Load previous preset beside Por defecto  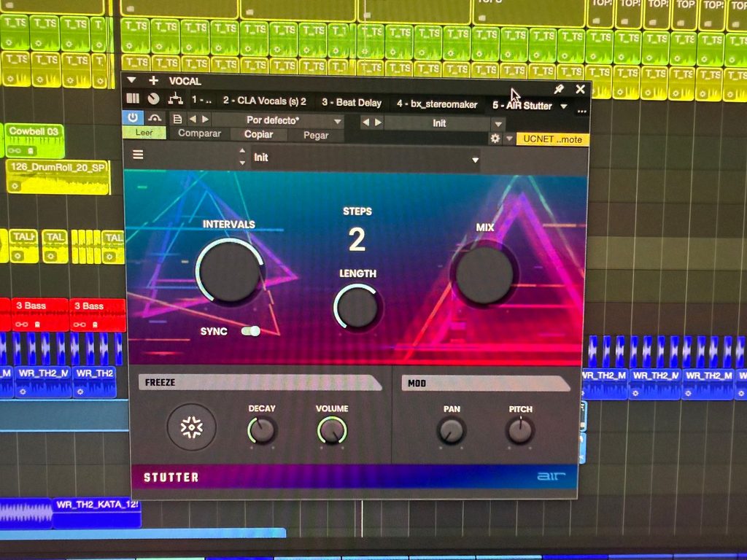[x=193, y=119]
